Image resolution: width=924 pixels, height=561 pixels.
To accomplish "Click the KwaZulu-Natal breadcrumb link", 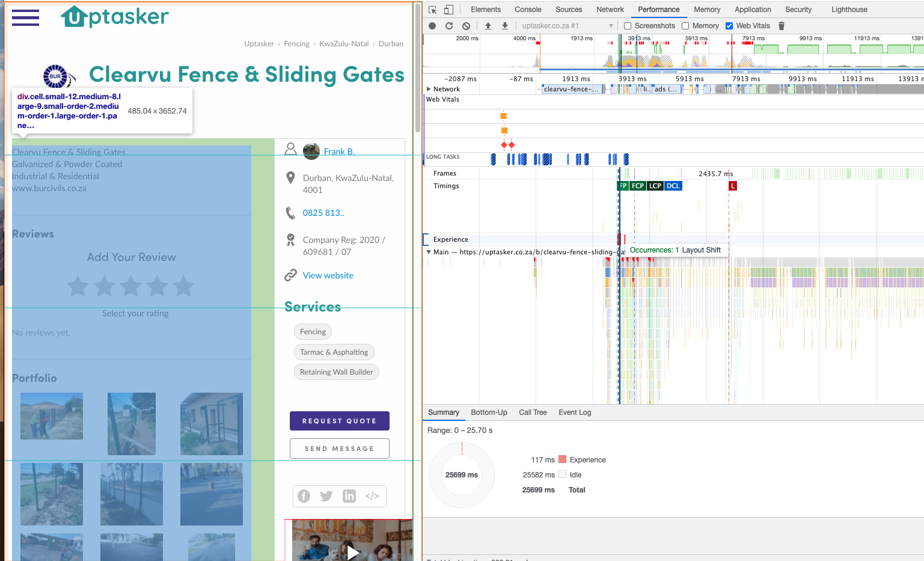I will 344,44.
